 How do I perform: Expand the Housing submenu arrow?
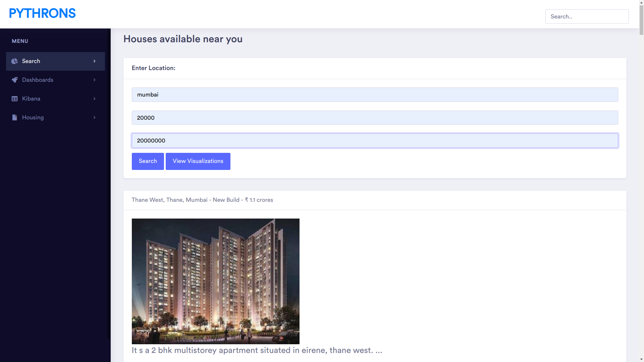pos(95,117)
